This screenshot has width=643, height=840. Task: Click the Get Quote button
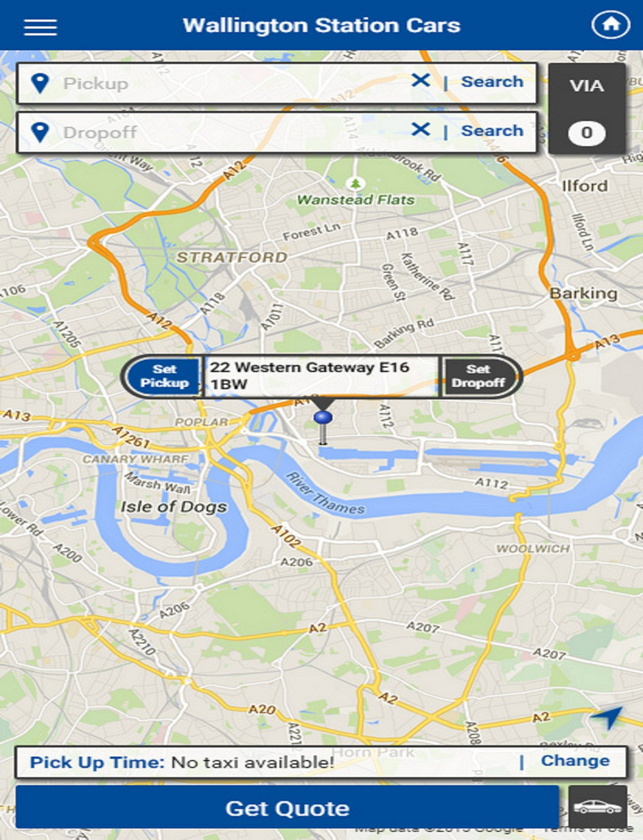click(287, 807)
